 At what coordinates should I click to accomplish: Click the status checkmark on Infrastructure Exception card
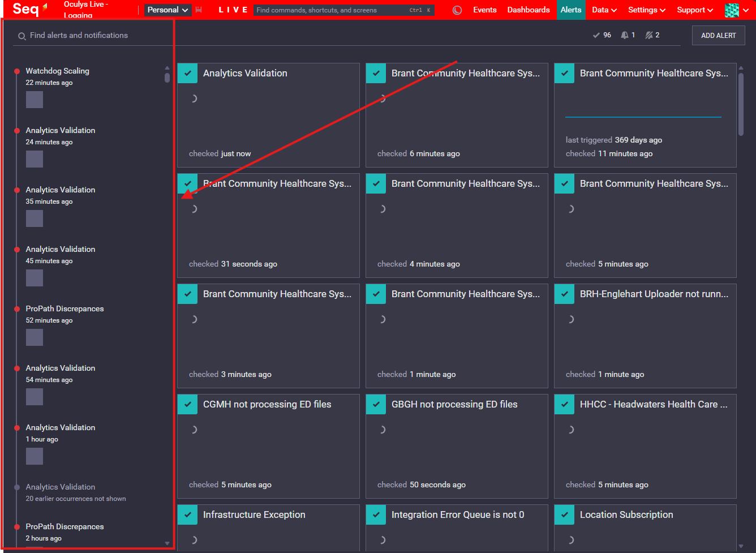point(187,515)
